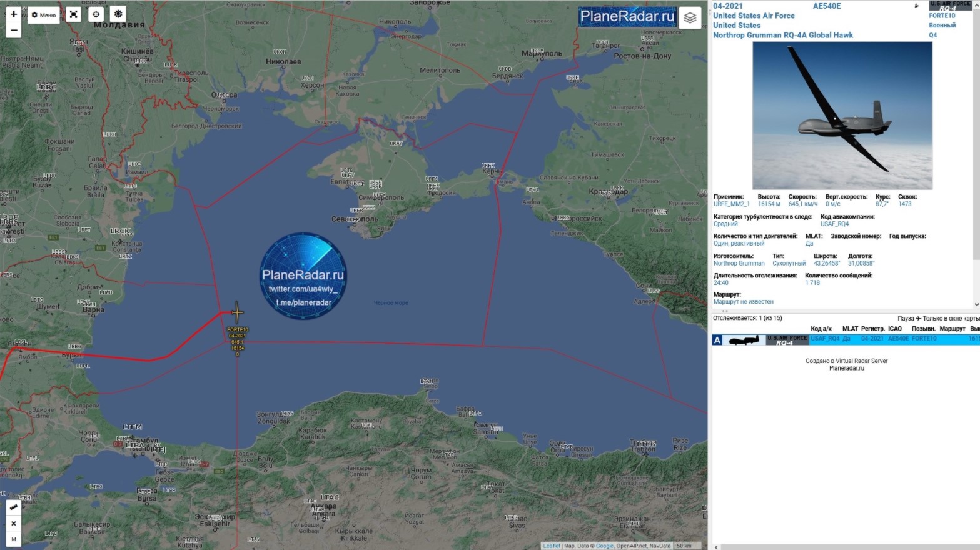Screen dimensions: 980x550
Task: Click latitude value 43,26458°
Action: [x=826, y=263]
